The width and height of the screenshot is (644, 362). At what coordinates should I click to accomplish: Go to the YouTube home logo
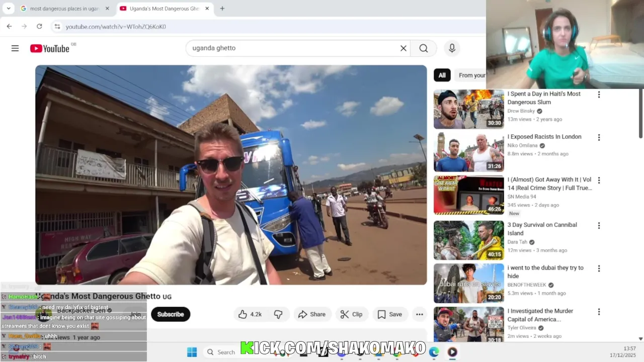pos(49,48)
